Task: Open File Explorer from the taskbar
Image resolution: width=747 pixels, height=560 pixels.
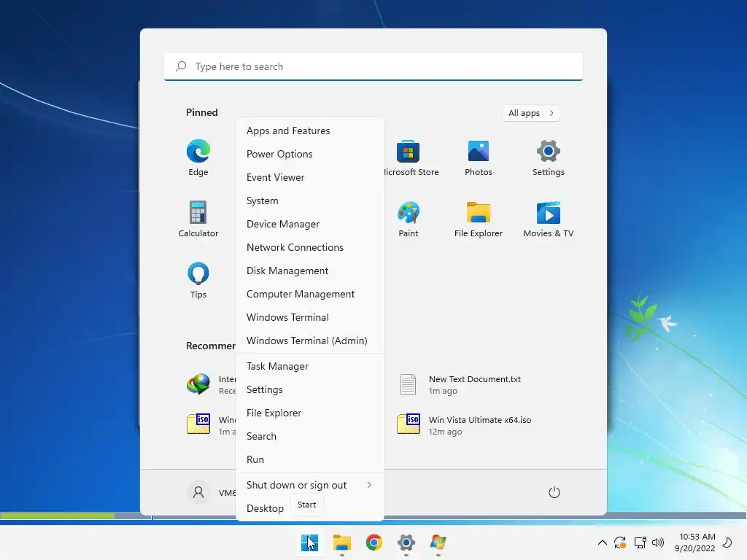Action: pyautogui.click(x=341, y=542)
